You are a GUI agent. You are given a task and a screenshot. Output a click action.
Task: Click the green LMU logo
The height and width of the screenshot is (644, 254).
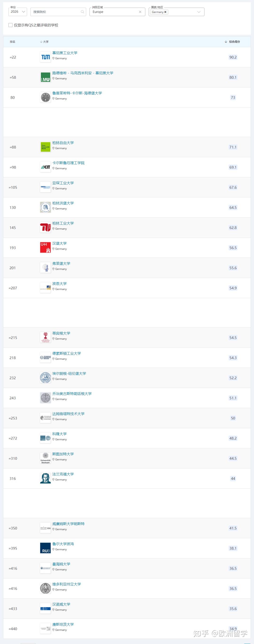coord(45,77)
